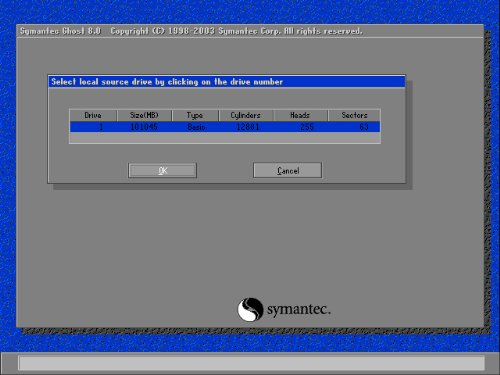Click the empty row below drive 1

pyautogui.click(x=225, y=137)
